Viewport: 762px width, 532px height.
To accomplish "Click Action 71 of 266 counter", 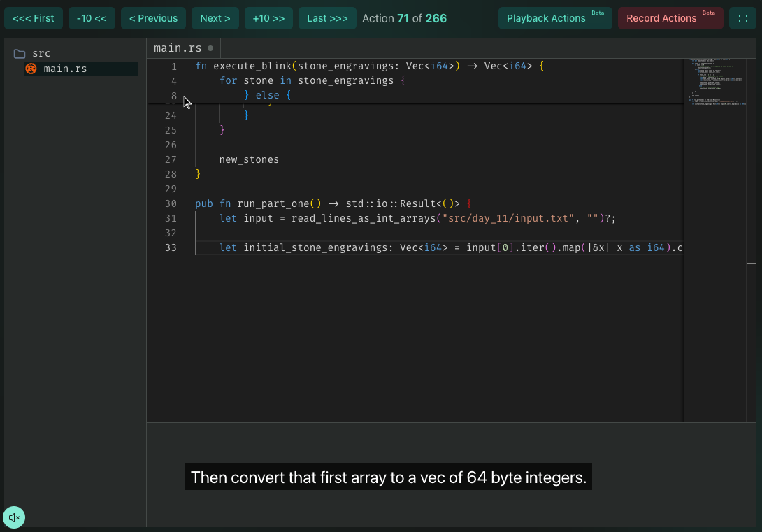I will tap(404, 18).
